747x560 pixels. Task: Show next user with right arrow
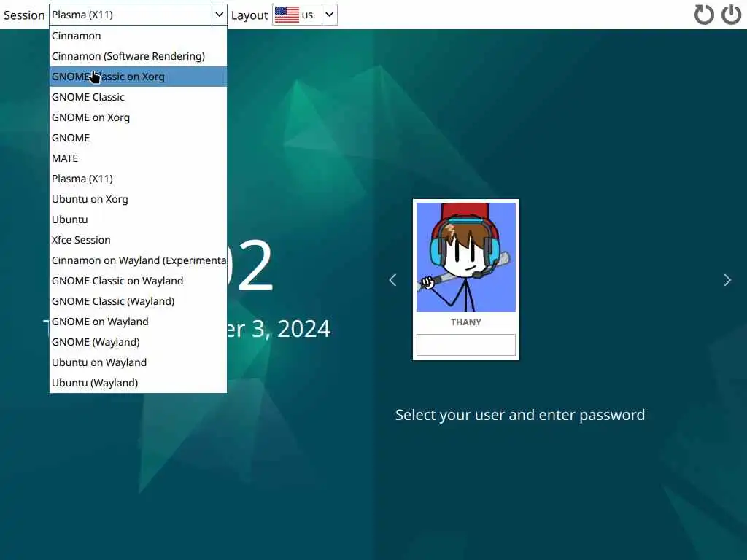727,280
